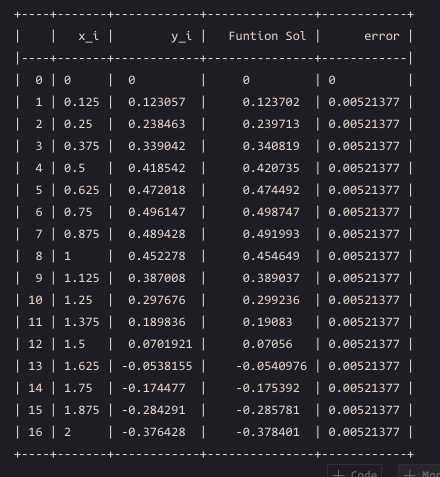
Task: Select y_i value 0.0701921
Action: [x=160, y=344]
